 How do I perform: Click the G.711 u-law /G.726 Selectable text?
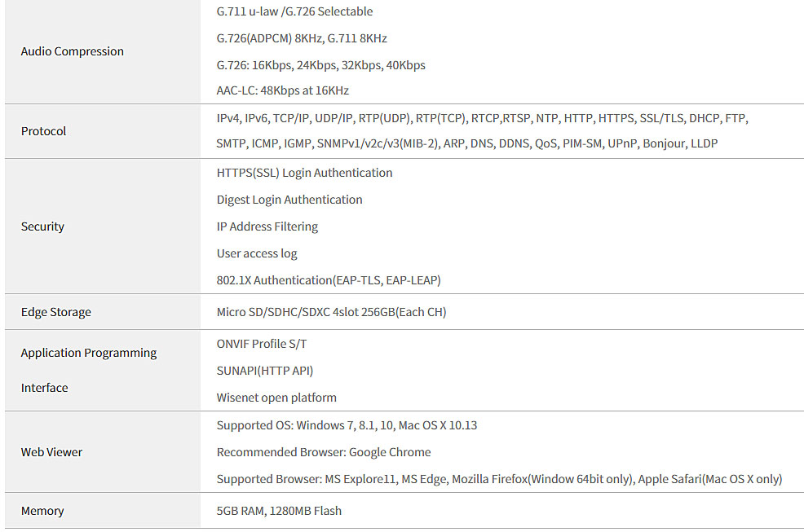(295, 11)
